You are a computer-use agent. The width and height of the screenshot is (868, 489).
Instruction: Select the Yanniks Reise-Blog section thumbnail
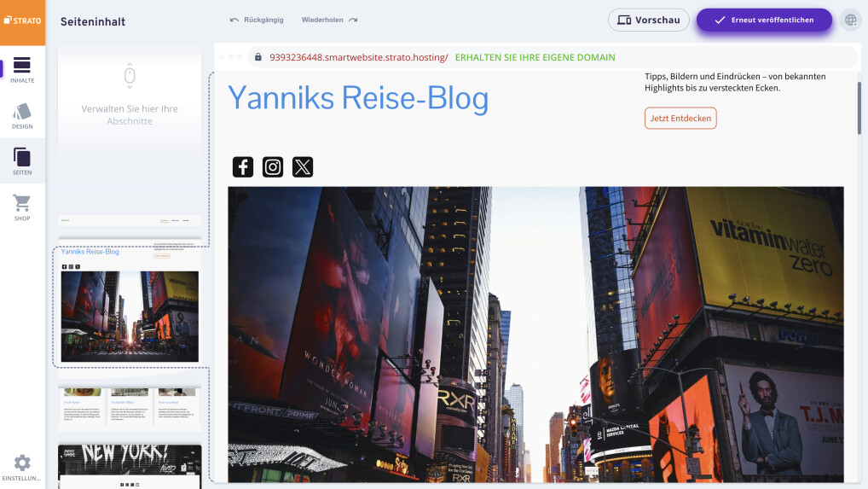(130, 307)
